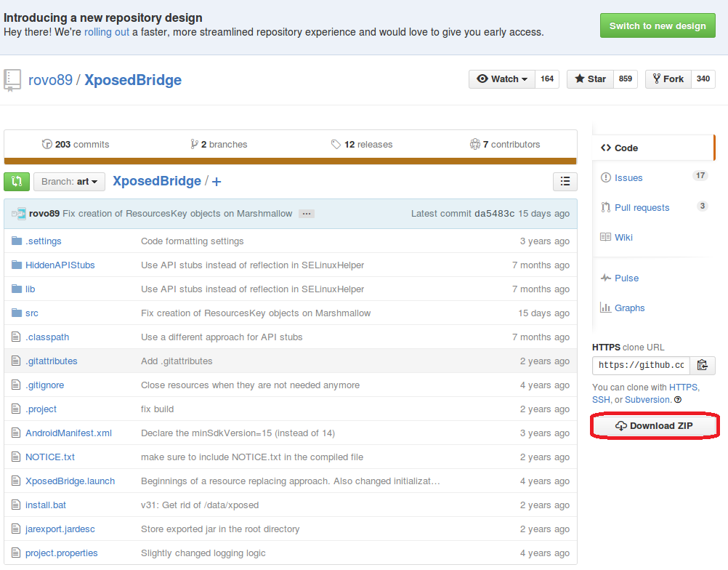The image size is (728, 570).
Task: View the 7 contributors page
Action: 505,145
